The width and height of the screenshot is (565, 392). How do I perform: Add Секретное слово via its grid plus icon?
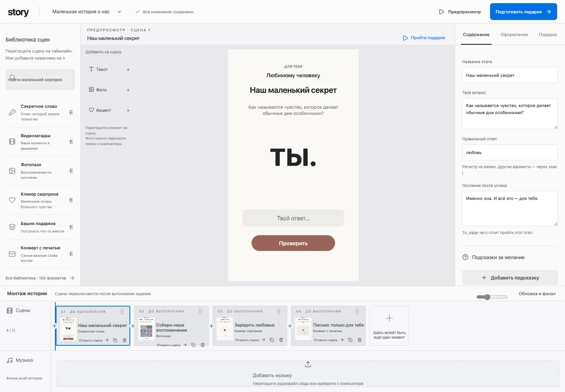[x=71, y=113]
